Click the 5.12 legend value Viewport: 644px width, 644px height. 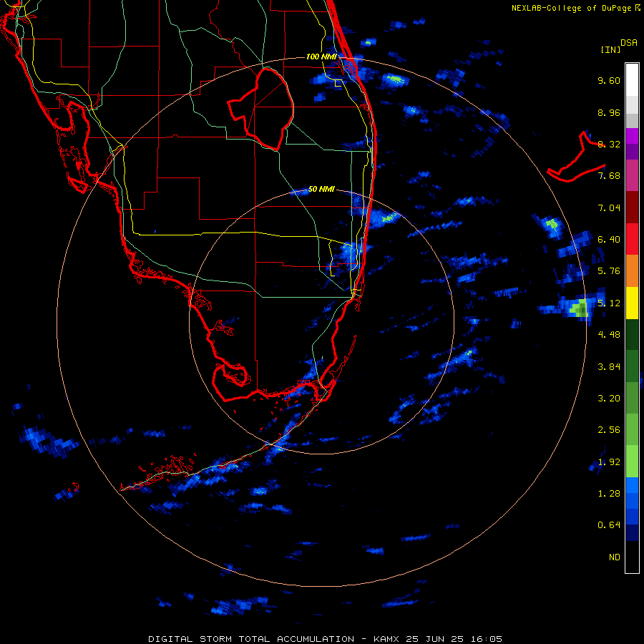tap(609, 303)
